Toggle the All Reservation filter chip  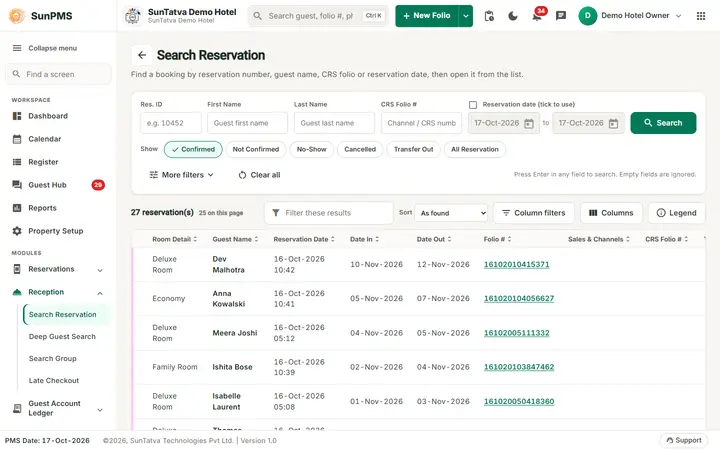(x=475, y=149)
